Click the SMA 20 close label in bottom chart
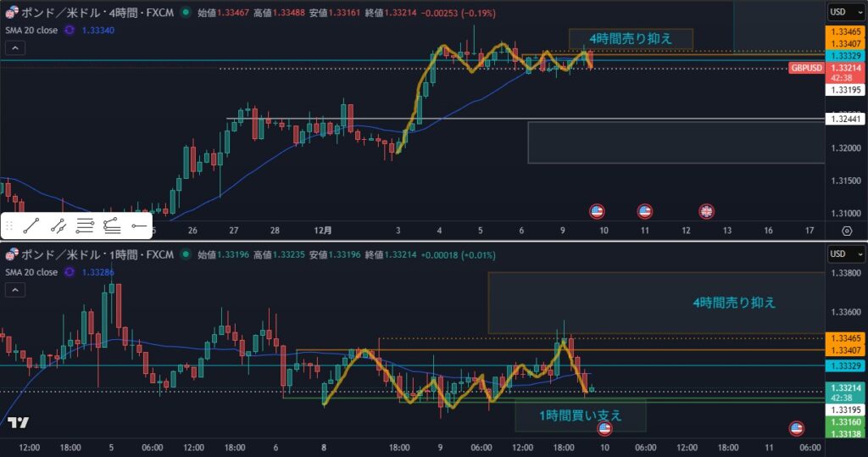This screenshot has height=457, width=868. (30, 272)
